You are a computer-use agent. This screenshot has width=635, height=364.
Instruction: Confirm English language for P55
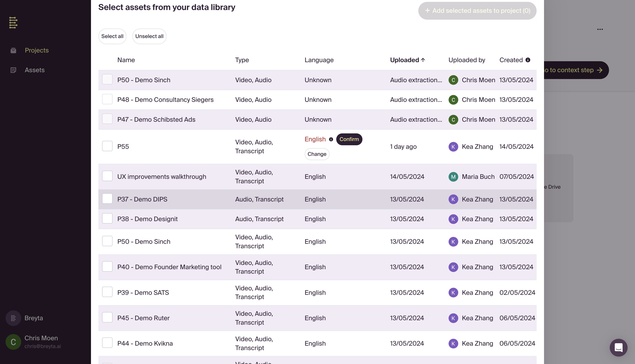click(349, 139)
